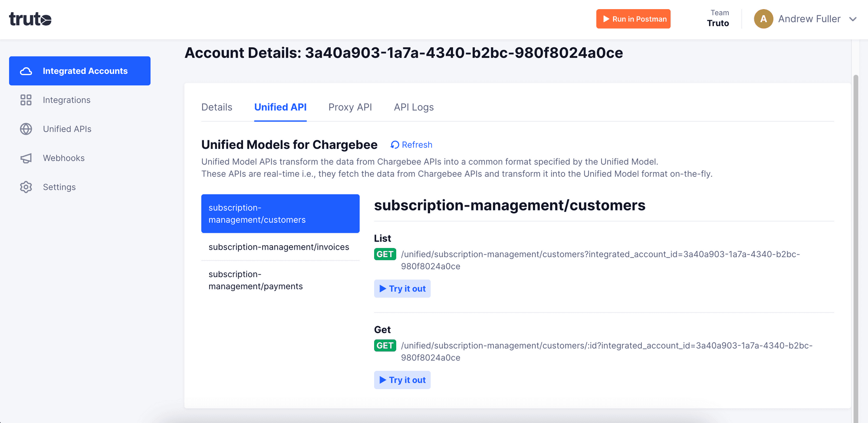Open Webhooks using the megaphone icon
Image resolution: width=868 pixels, height=423 pixels.
(x=26, y=158)
